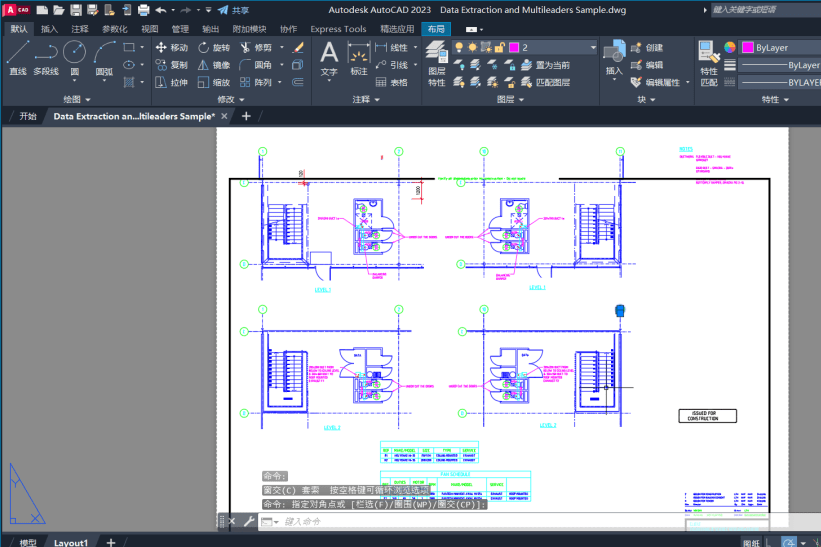This screenshot has height=547, width=821.
Task: Open quick access toolbar customize dropdown
Action: point(208,10)
